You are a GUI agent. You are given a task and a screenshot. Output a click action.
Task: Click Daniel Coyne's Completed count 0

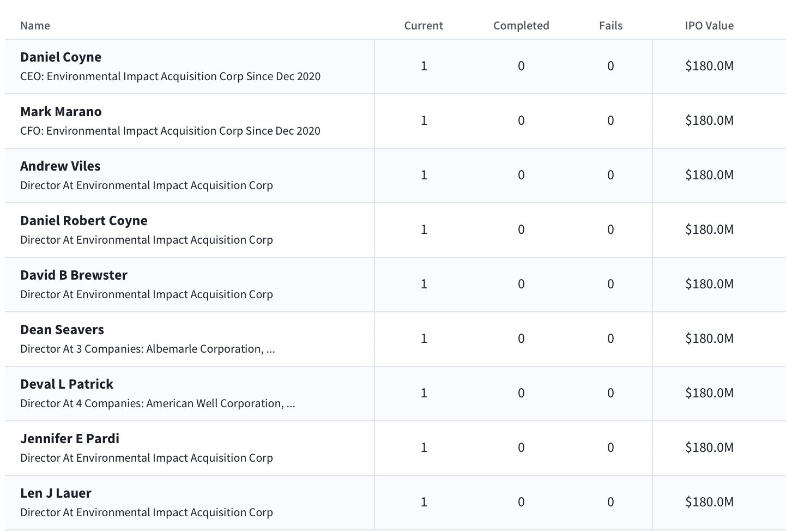click(x=521, y=66)
